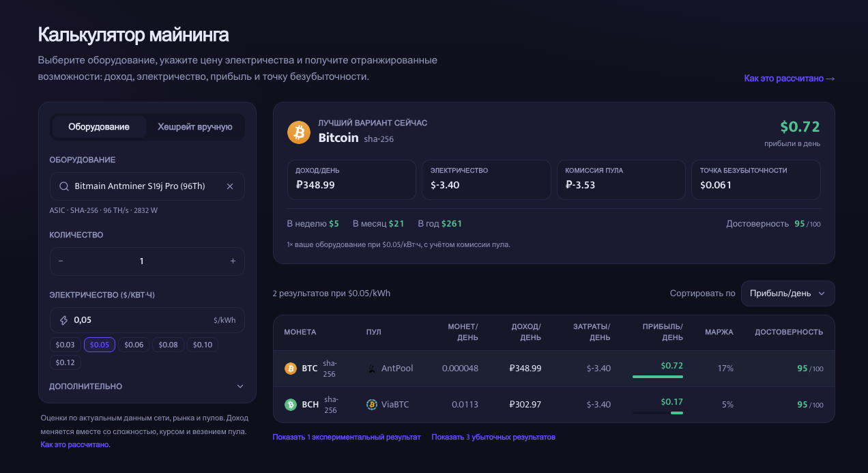
Task: Decrease quantity with the minus button
Action: coord(61,261)
